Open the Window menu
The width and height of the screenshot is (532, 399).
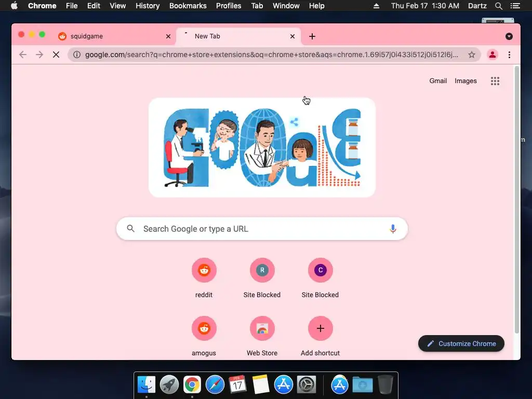coord(286,6)
